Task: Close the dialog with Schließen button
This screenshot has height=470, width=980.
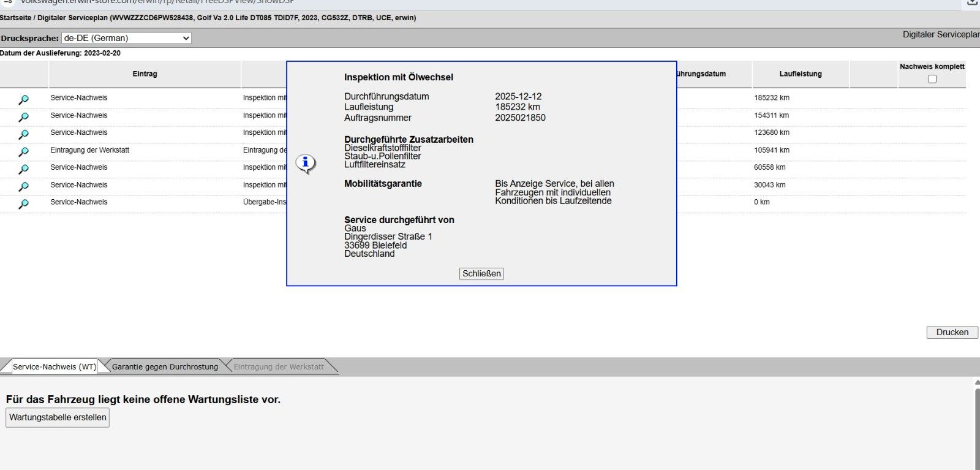Action: point(481,274)
